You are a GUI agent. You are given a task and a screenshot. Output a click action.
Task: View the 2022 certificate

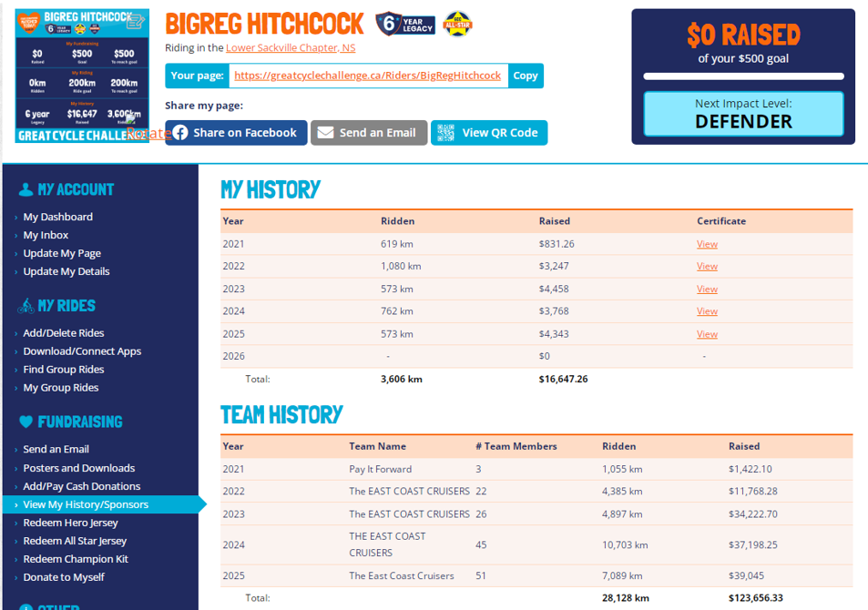[x=707, y=266]
